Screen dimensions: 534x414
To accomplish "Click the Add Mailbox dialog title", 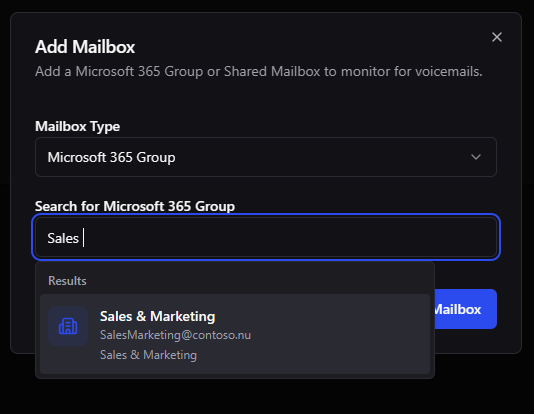I will point(85,47).
